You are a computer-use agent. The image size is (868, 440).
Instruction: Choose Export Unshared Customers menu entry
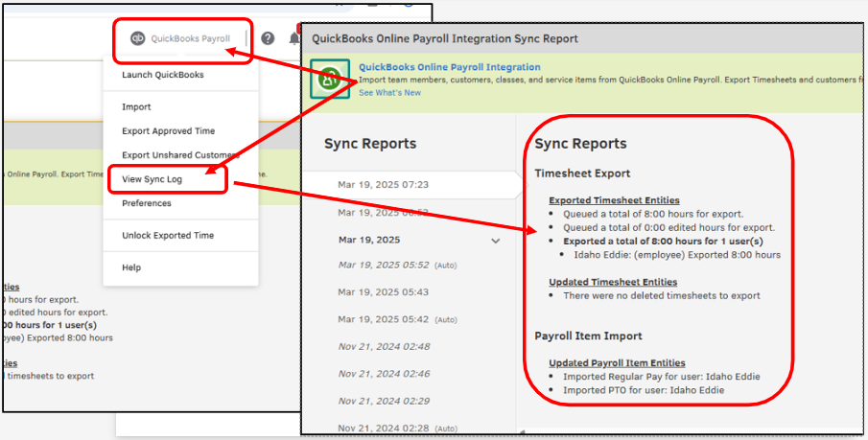[x=180, y=155]
